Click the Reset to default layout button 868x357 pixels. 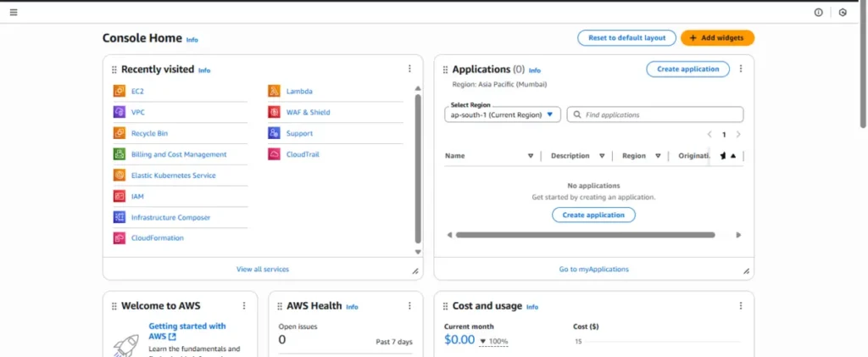coord(626,37)
